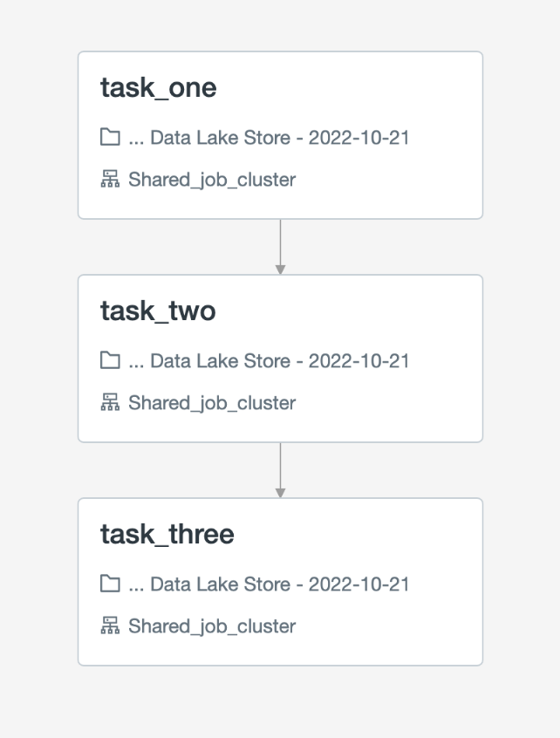Select the Shared_job_cluster icon on task_three
Viewport: 560px width, 738px height.
pyautogui.click(x=109, y=626)
